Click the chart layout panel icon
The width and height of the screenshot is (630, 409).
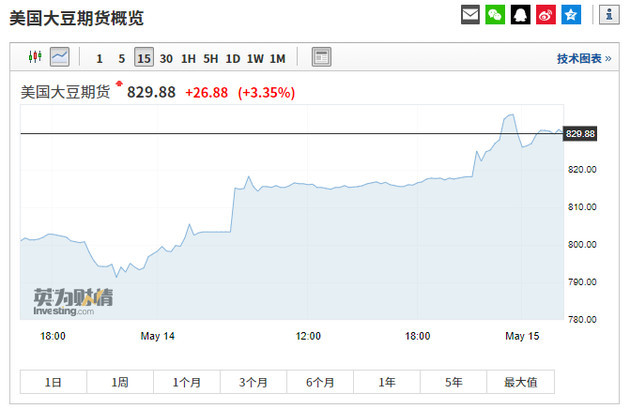[321, 57]
